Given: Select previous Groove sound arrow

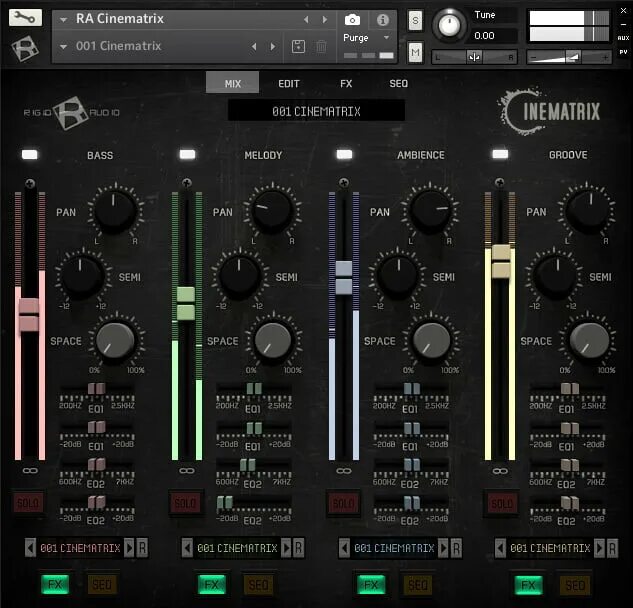Looking at the screenshot, I should [x=501, y=548].
